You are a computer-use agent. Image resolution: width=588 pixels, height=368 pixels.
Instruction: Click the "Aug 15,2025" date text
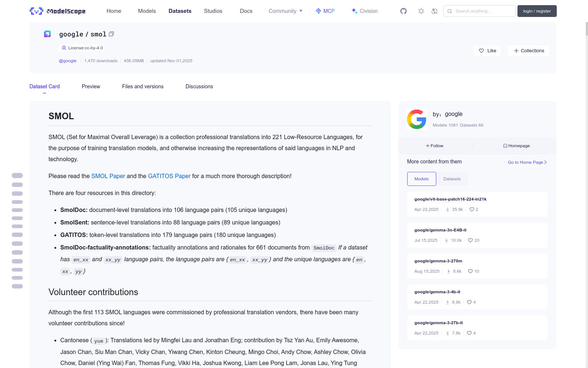click(x=427, y=271)
